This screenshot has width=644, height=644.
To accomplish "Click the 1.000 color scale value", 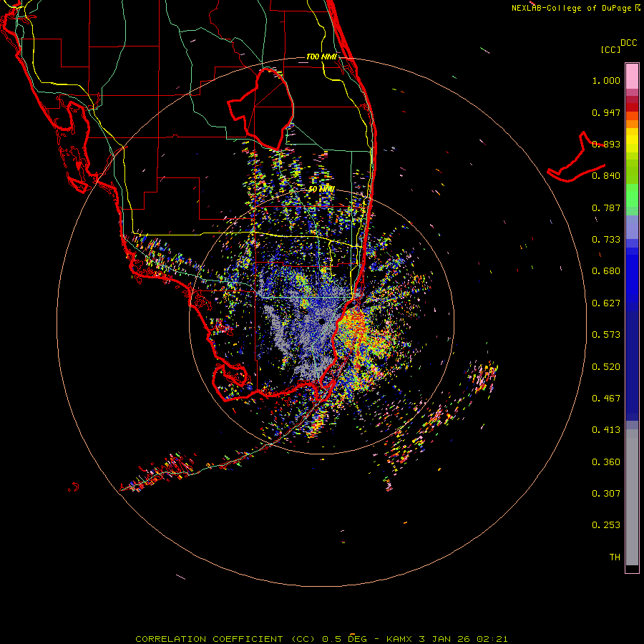I will (606, 80).
